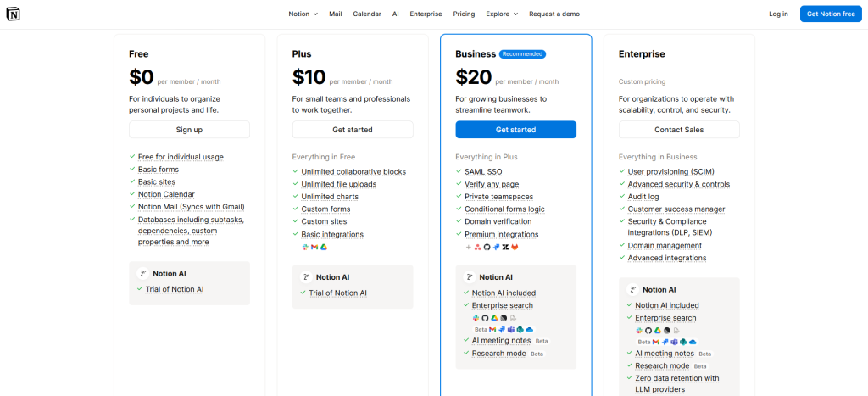Expand the Explore dropdown in the top navigation
The image size is (868, 396).
click(x=502, y=14)
